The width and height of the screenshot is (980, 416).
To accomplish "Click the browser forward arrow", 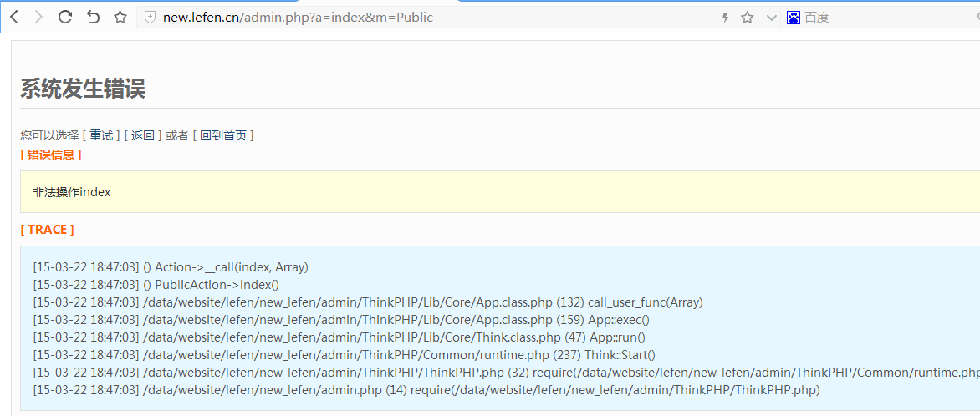I will [38, 18].
